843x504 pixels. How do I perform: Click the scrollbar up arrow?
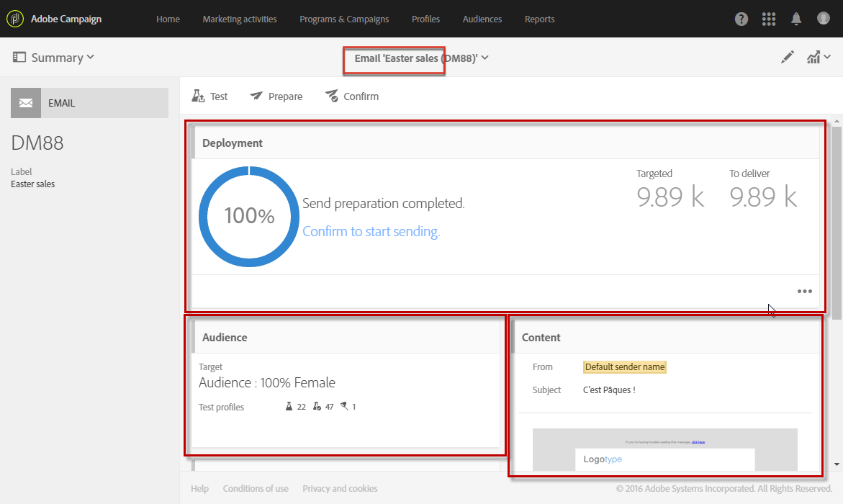(837, 122)
